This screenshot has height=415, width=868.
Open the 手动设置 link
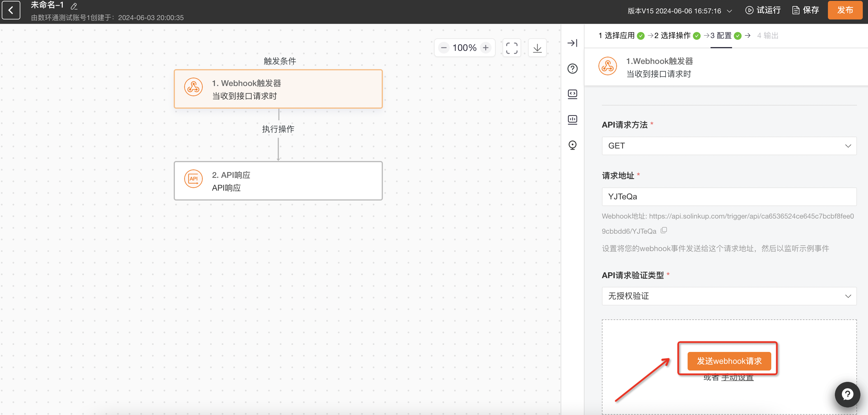737,378
